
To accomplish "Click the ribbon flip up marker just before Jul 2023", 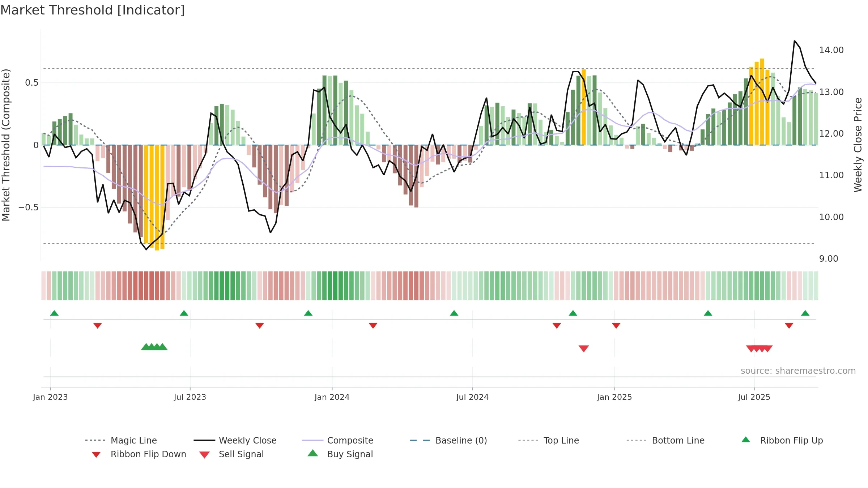I will click(x=184, y=313).
